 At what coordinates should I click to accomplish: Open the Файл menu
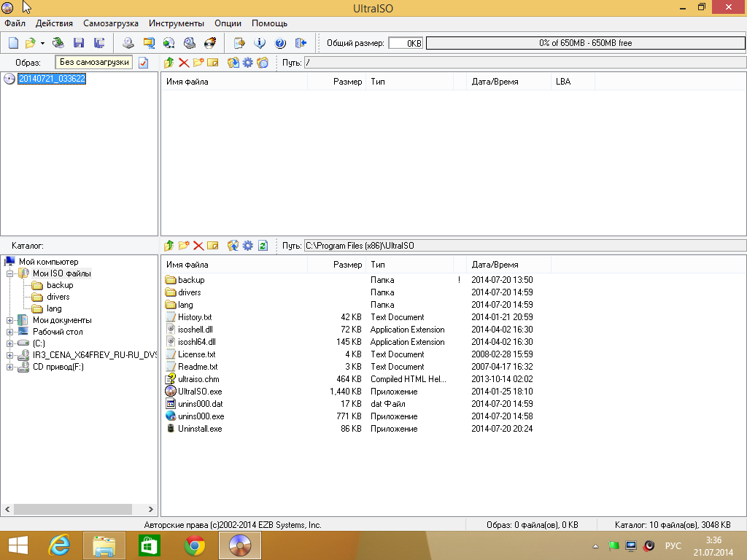15,23
